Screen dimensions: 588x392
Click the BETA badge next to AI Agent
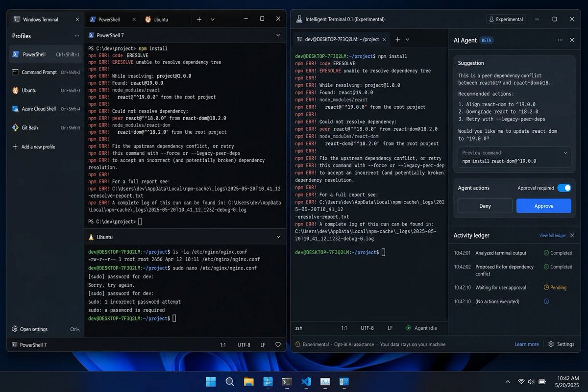tap(487, 40)
